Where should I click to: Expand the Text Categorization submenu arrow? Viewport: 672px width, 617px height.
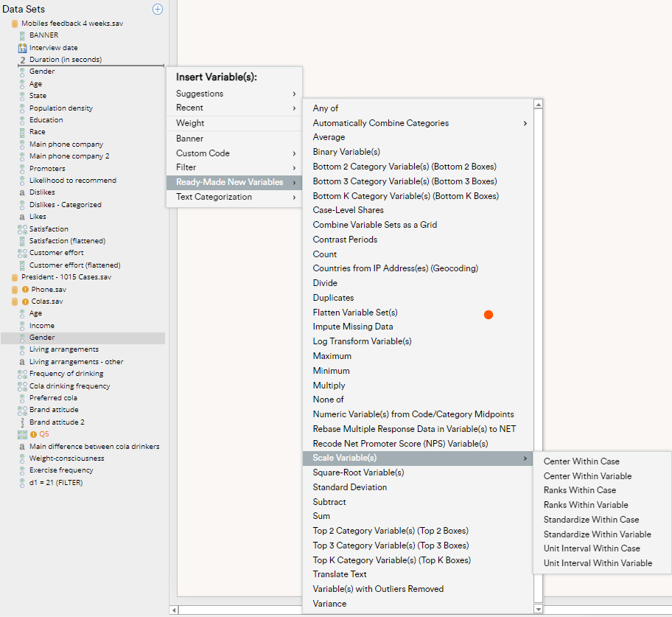point(294,198)
